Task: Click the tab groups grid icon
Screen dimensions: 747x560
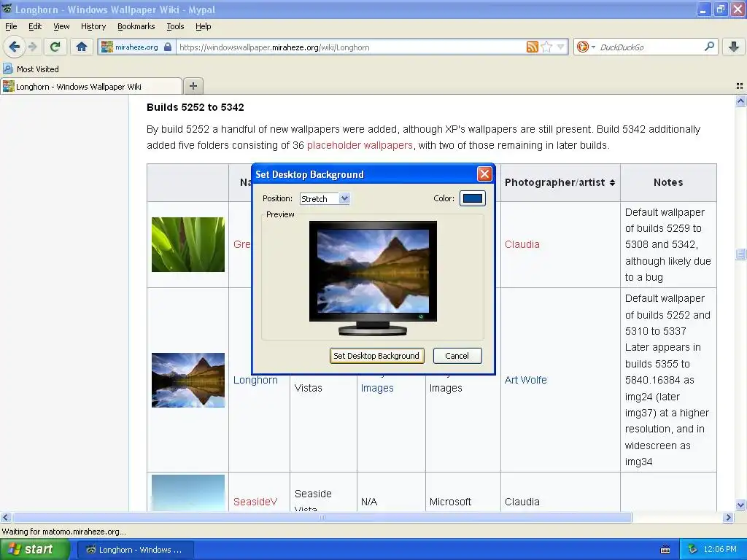Action: [740, 86]
